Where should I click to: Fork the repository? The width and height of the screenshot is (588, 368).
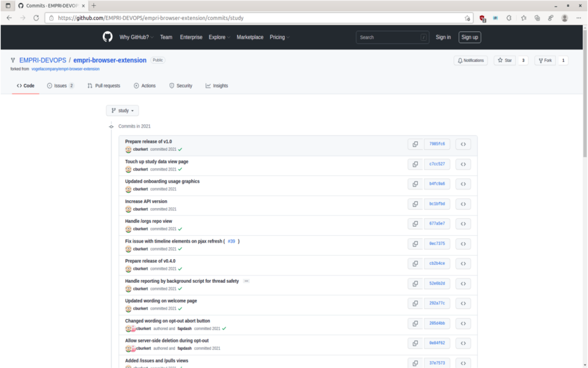pyautogui.click(x=545, y=60)
